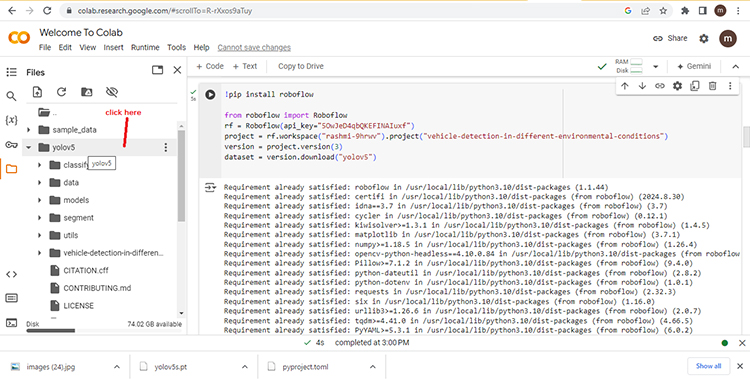
Task: Open the Secrets key icon in sidebar
Action: point(11,145)
